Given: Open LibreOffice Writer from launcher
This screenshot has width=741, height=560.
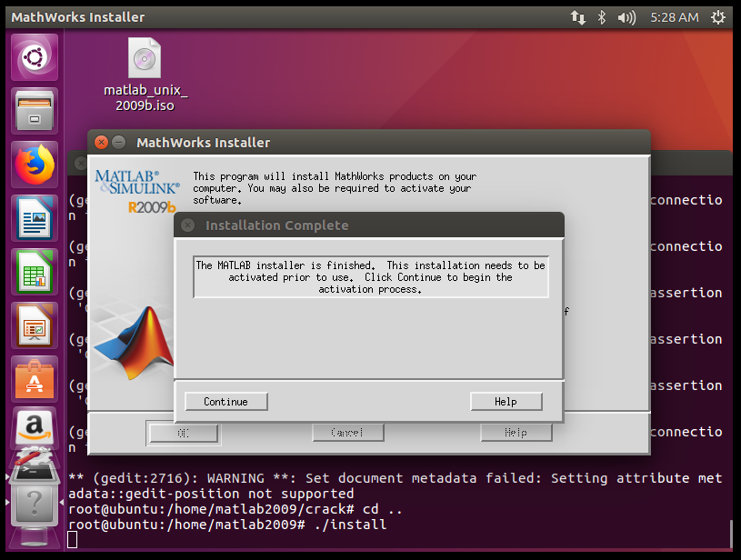Looking at the screenshot, I should click(x=35, y=218).
